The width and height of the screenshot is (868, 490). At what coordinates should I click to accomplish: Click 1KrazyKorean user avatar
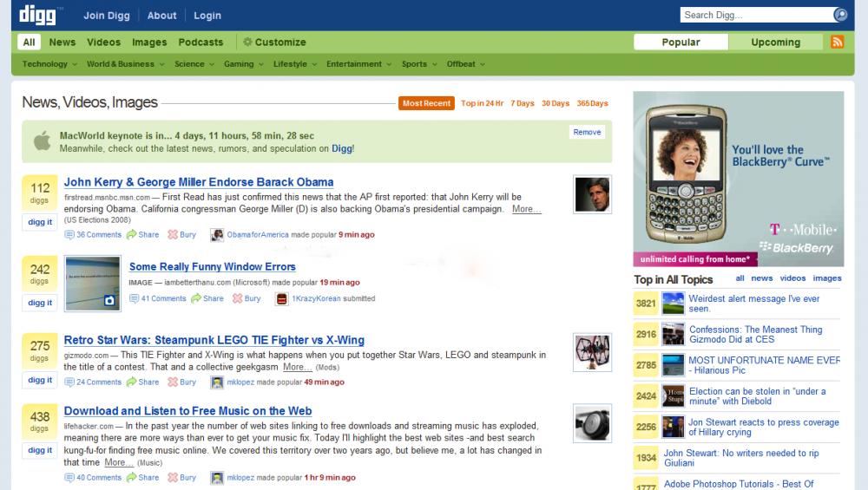pos(282,299)
